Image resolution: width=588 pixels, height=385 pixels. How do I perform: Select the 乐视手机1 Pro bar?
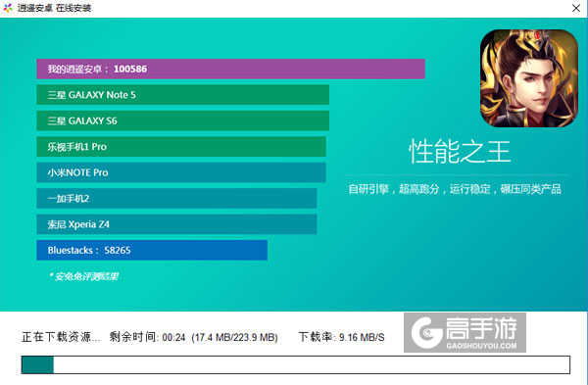click(181, 147)
